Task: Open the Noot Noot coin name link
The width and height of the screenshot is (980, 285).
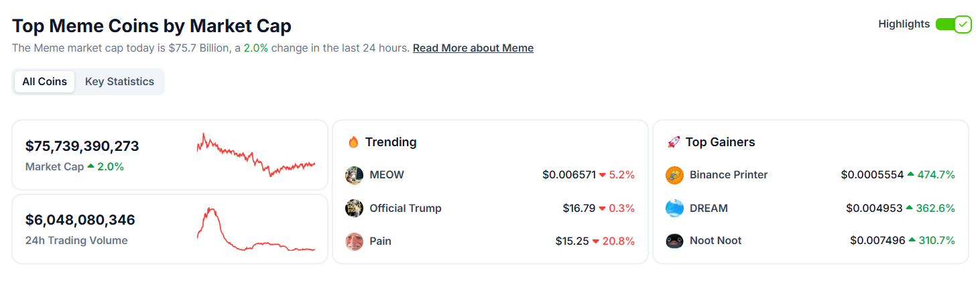Action: point(715,241)
